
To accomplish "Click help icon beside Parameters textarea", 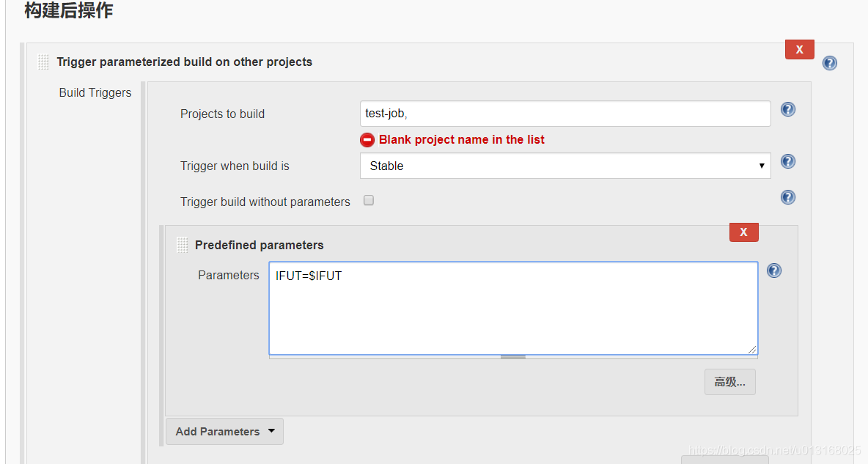I will (774, 270).
